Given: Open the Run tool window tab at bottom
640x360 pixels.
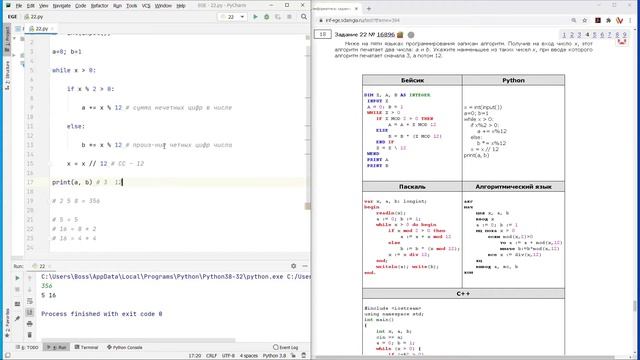Looking at the screenshot, I should [x=57, y=347].
